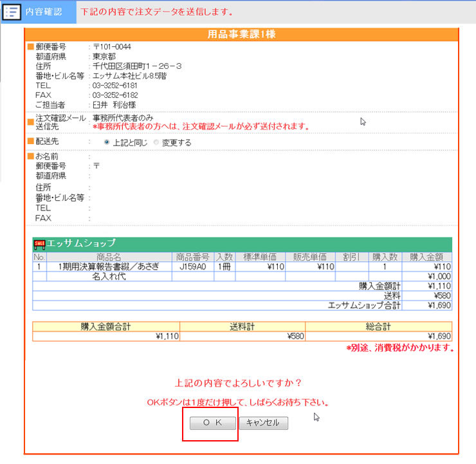The width and height of the screenshot is (476, 464).
Task: Click product name 1期用決算報告書綴／あさぎ
Action: point(109,266)
